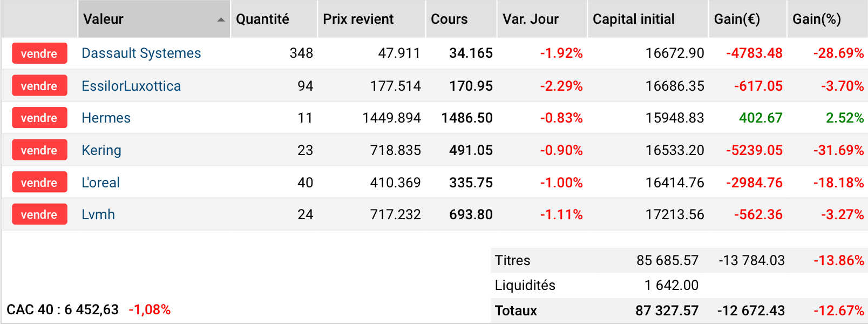868x324 pixels.
Task: Sort by the Capital initial header
Action: point(648,19)
